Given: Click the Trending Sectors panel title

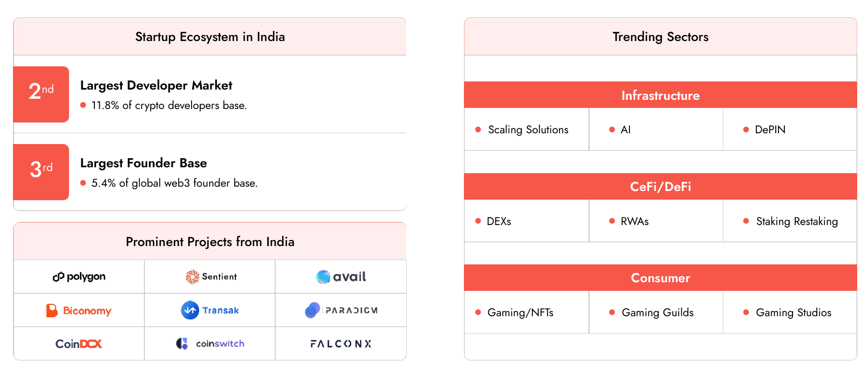Looking at the screenshot, I should 660,37.
